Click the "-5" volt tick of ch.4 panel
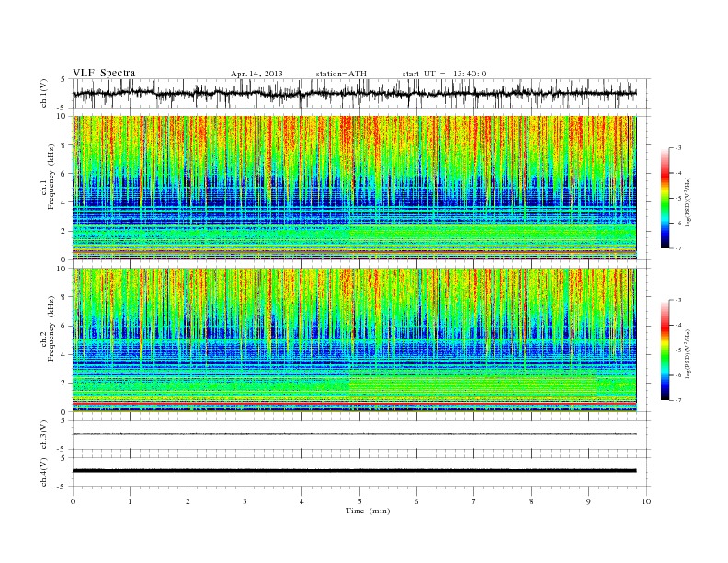The image size is (728, 563). 63,487
